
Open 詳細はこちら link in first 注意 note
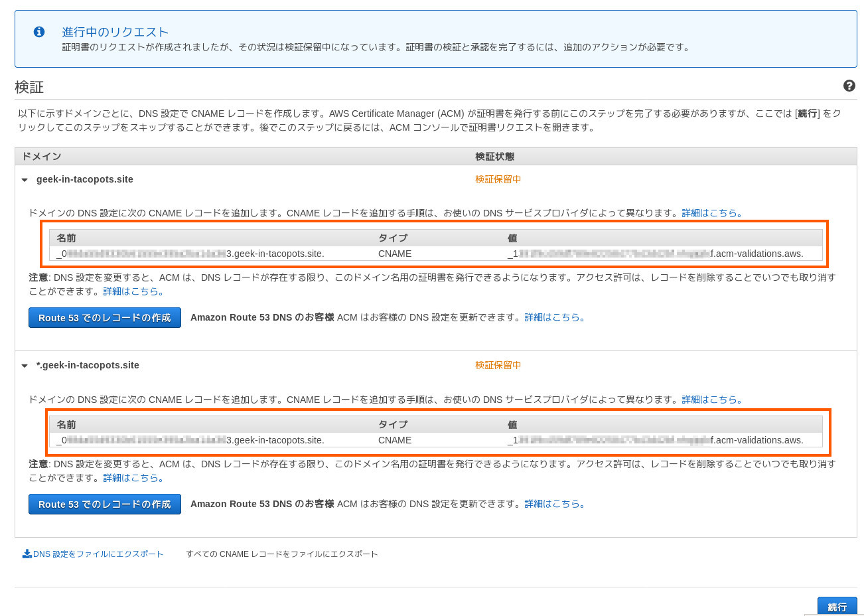133,291
